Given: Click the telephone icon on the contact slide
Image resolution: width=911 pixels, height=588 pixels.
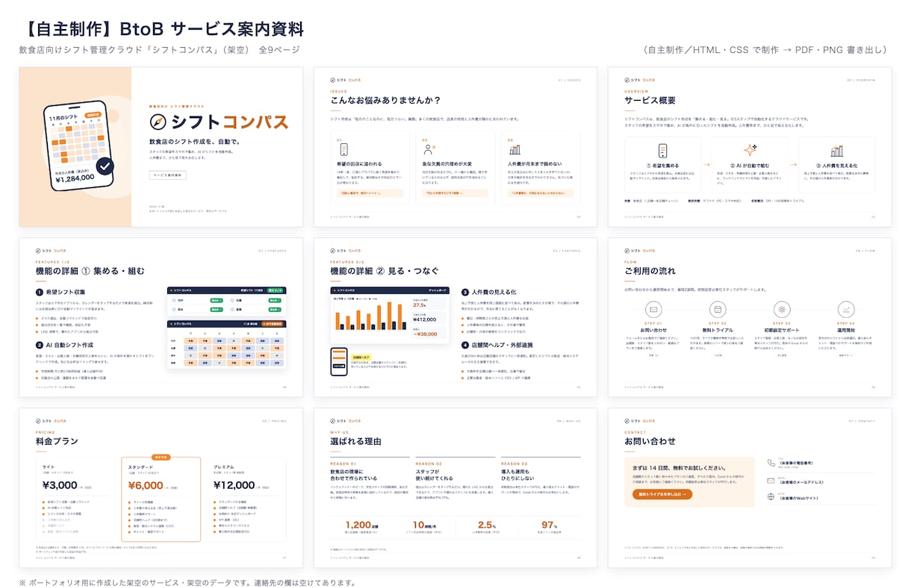Looking at the screenshot, I should point(771,463).
